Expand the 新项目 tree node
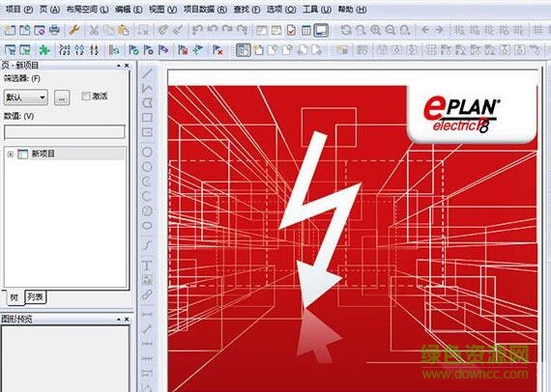This screenshot has height=392, width=551. [x=11, y=154]
